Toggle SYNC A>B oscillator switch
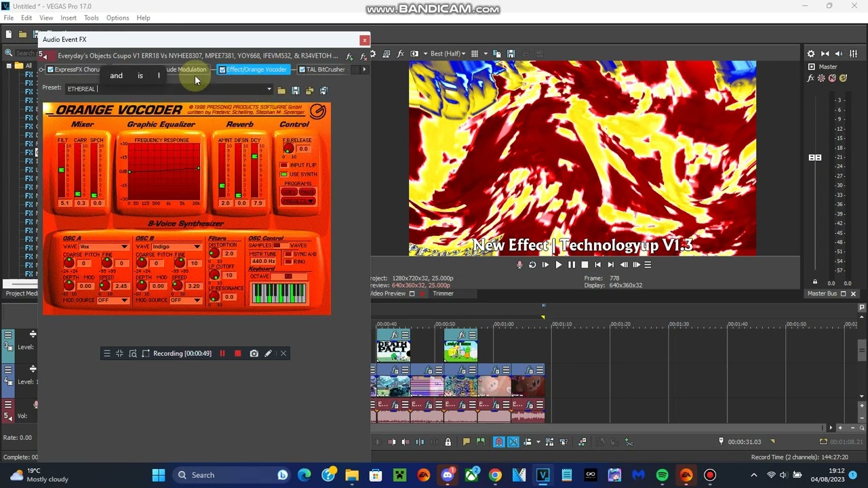Screen dimensions: 868x488 [288, 254]
